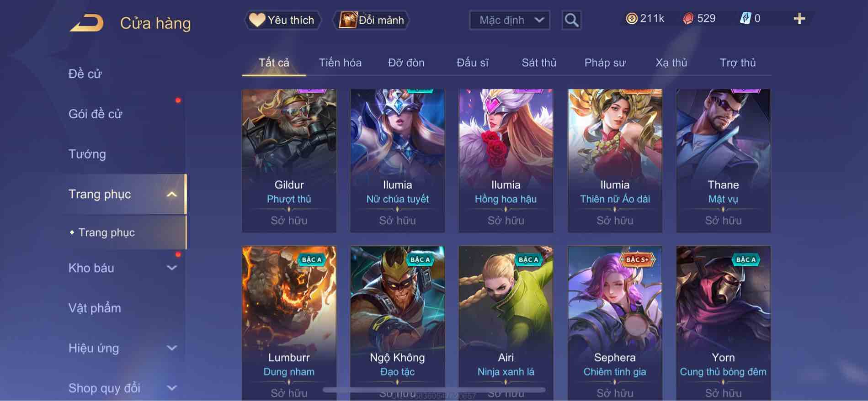Image resolution: width=868 pixels, height=401 pixels.
Task: Click the Đổi mảnh chest icon
Action: 348,20
